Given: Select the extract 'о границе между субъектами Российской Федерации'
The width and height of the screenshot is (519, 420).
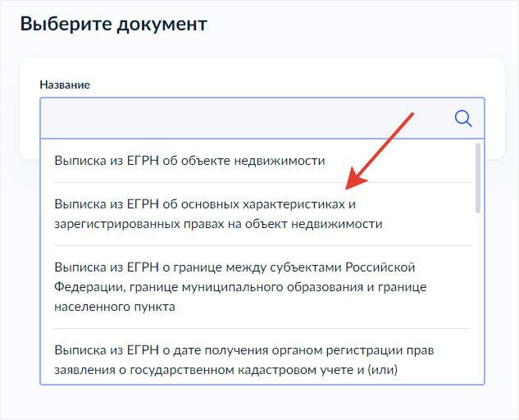Looking at the screenshot, I should 234,287.
